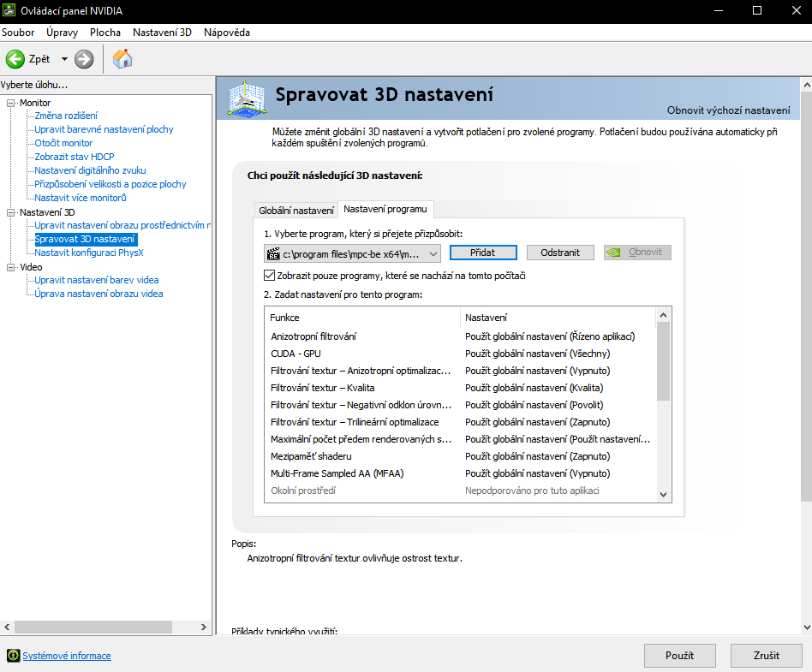812x672 pixels.
Task: Select 'Anizotropní filtrování' row
Action: (x=460, y=336)
